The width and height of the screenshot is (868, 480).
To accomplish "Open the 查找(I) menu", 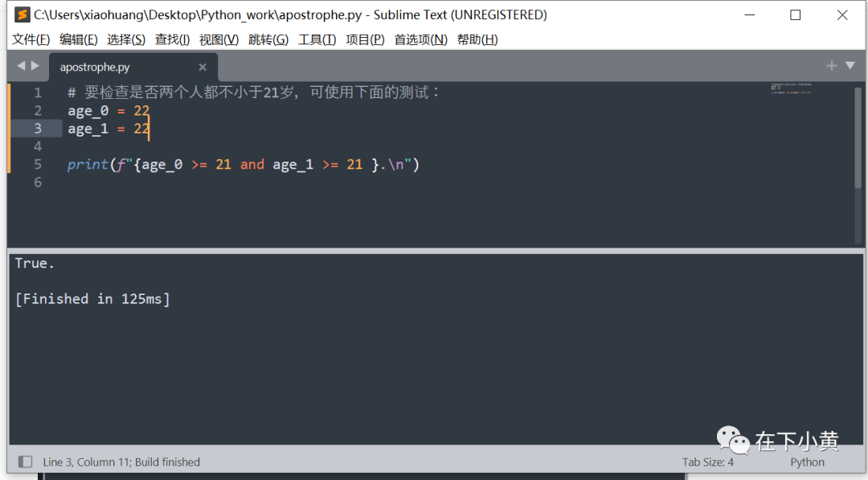I will tap(172, 40).
